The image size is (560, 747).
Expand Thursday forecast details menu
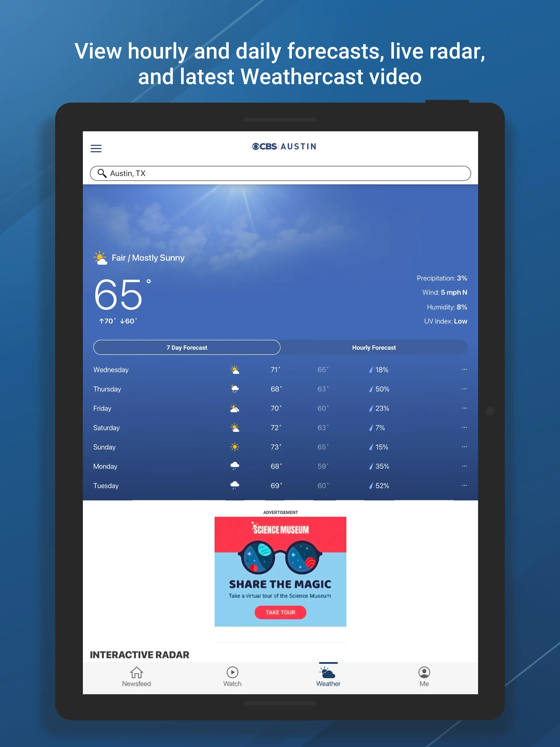pyautogui.click(x=465, y=388)
